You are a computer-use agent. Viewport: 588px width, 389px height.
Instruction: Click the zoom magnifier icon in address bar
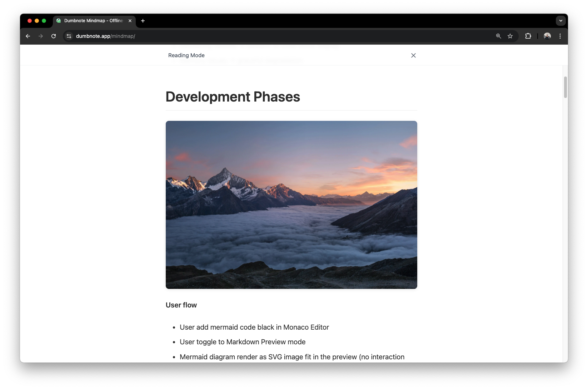click(x=499, y=36)
